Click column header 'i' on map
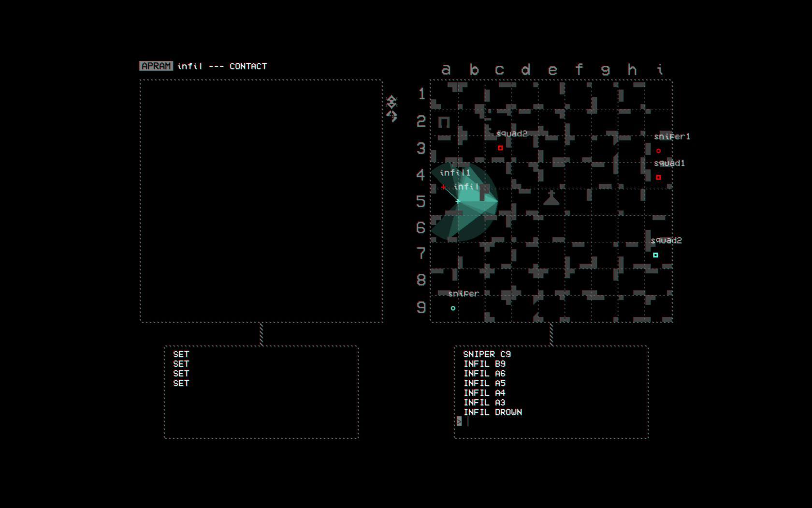812x508 pixels. tap(660, 69)
